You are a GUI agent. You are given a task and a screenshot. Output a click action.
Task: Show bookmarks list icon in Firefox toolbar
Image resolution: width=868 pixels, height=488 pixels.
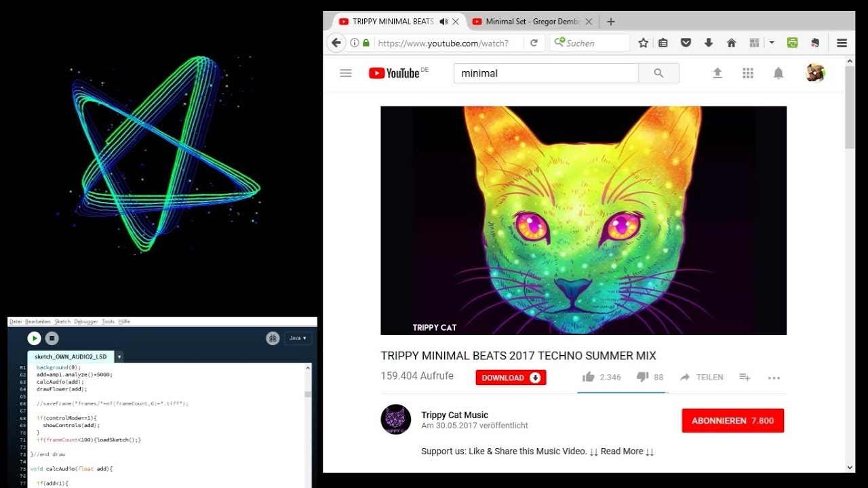click(663, 43)
